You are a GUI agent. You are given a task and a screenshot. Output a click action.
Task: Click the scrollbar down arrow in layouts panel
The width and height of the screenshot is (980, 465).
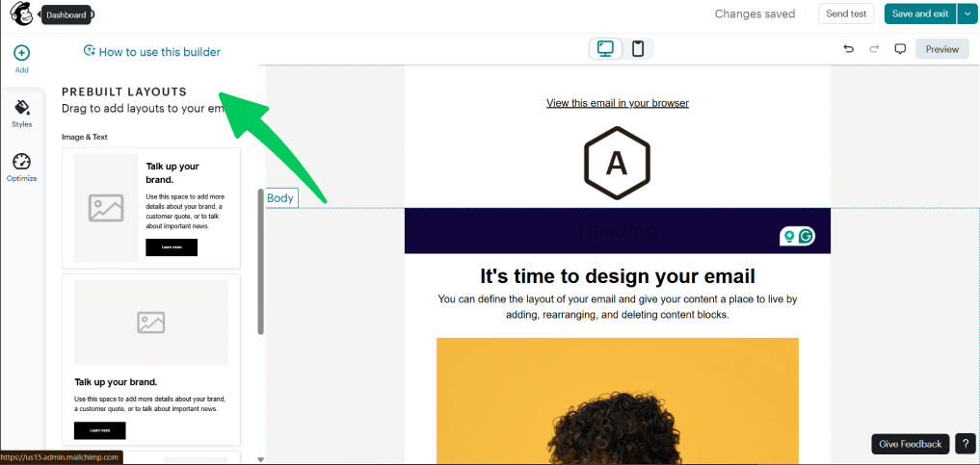click(x=260, y=460)
